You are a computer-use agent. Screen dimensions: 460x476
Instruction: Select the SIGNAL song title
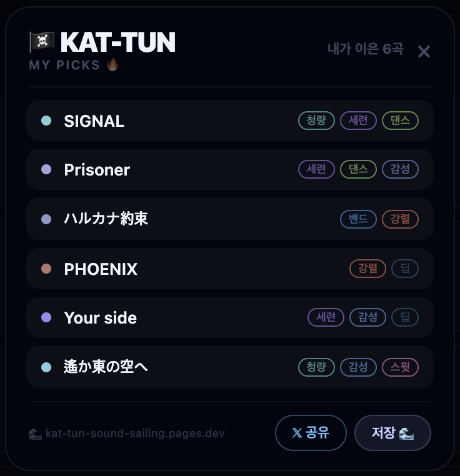click(x=94, y=121)
